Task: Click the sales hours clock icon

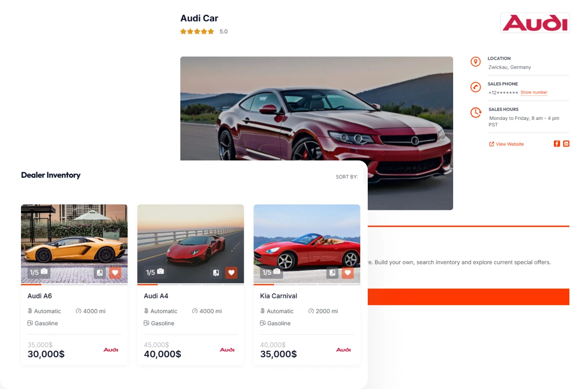Action: (476, 112)
